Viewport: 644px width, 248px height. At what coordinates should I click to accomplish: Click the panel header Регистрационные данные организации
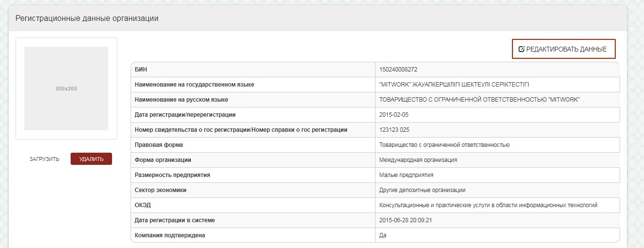pos(87,18)
